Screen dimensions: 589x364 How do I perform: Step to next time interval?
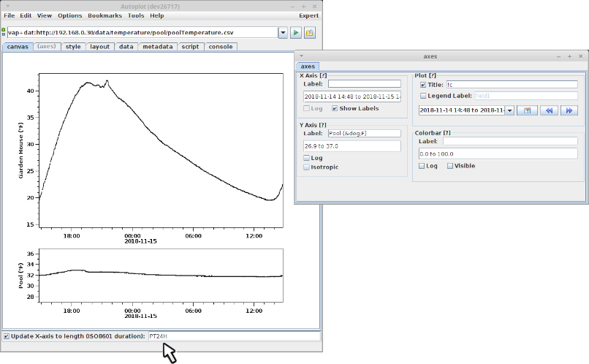[x=569, y=110]
